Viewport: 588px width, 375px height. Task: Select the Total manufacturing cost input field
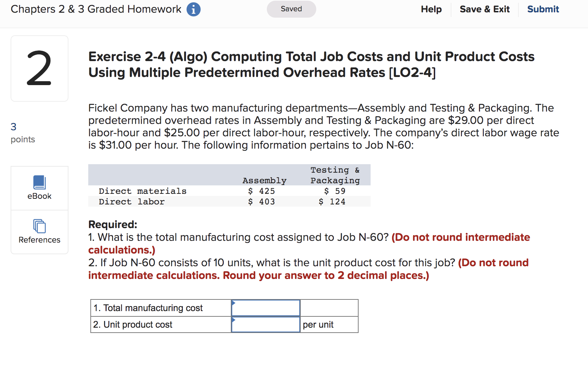(265, 308)
